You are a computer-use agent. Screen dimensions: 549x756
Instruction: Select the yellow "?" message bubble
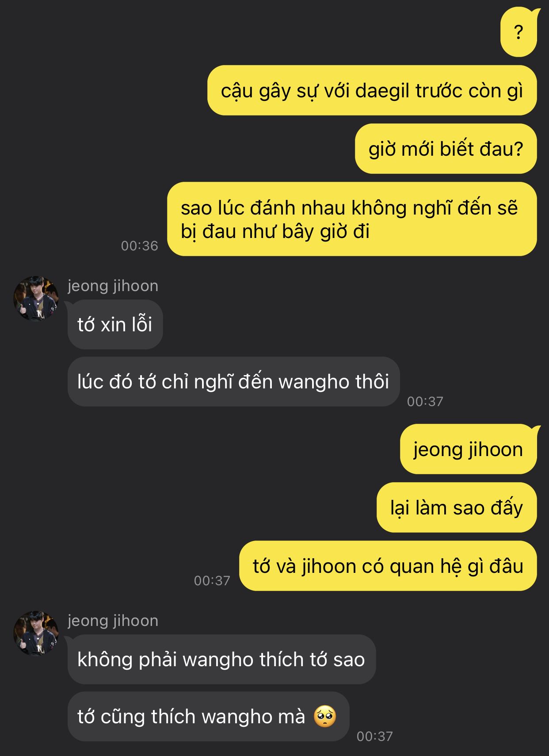click(519, 32)
